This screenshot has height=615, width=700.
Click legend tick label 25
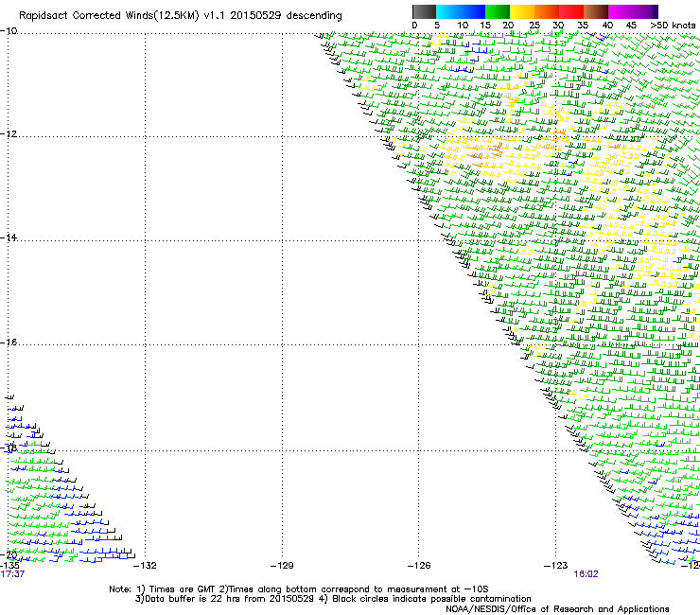tap(534, 26)
